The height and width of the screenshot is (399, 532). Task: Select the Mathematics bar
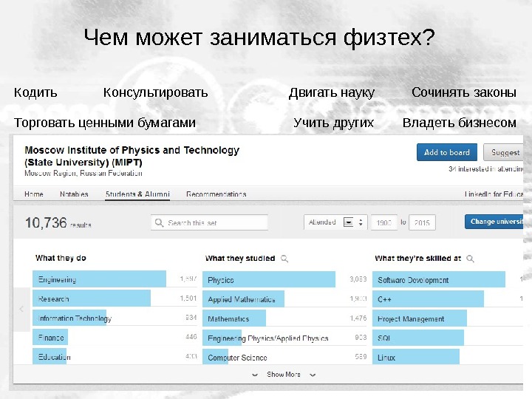click(234, 318)
